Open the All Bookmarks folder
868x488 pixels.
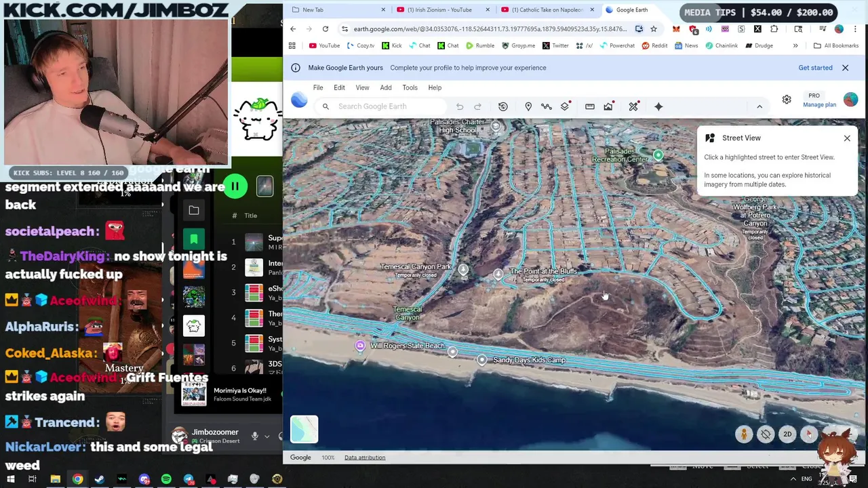[836, 45]
